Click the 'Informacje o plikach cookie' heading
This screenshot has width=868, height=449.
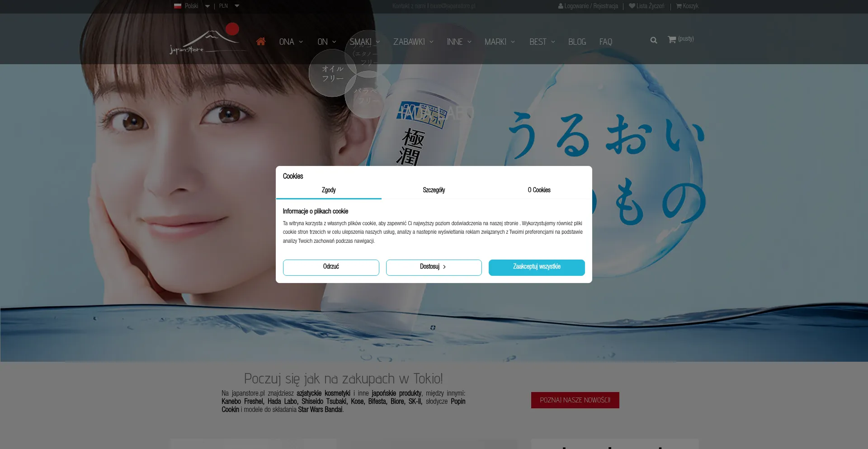tap(316, 211)
